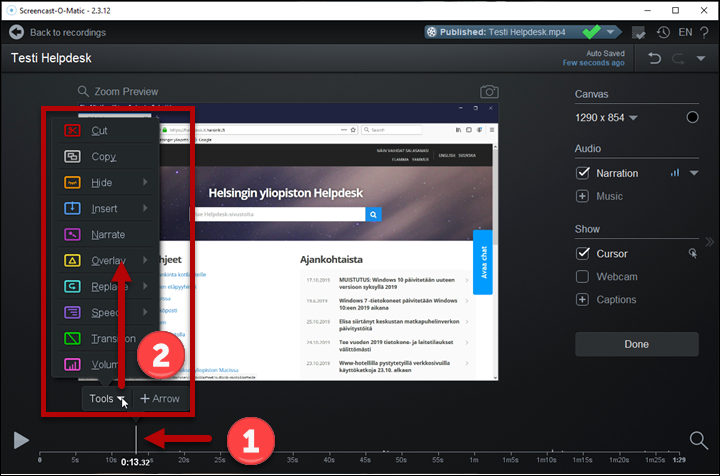Click the timeline at the 1m mark
The height and width of the screenshot is (476, 720).
click(474, 454)
